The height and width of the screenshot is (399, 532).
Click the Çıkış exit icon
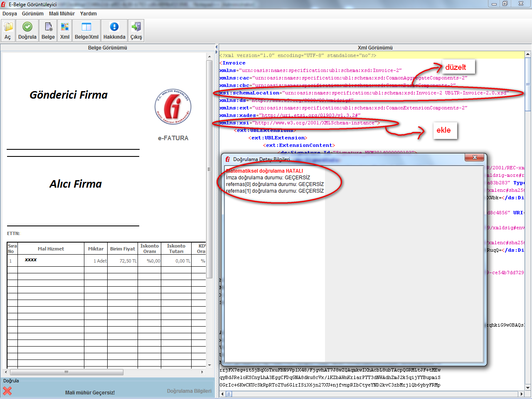[x=136, y=30]
